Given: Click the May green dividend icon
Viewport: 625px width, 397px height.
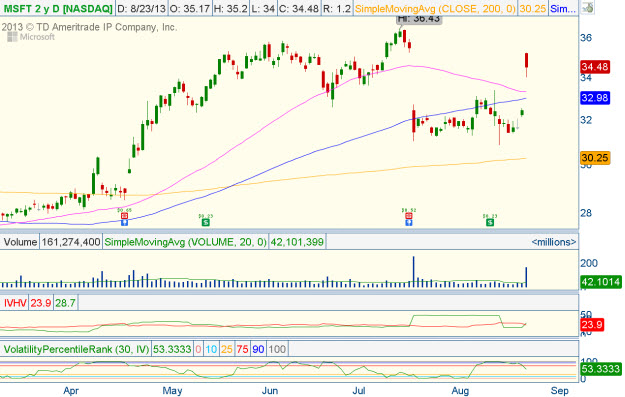Looking at the screenshot, I should pos(206,222).
